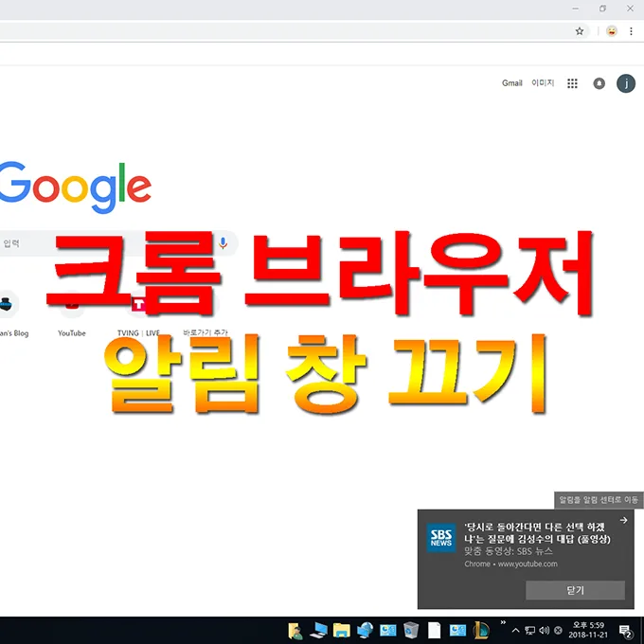
Task: Open the network globe taskbar icon
Action: (x=365, y=631)
